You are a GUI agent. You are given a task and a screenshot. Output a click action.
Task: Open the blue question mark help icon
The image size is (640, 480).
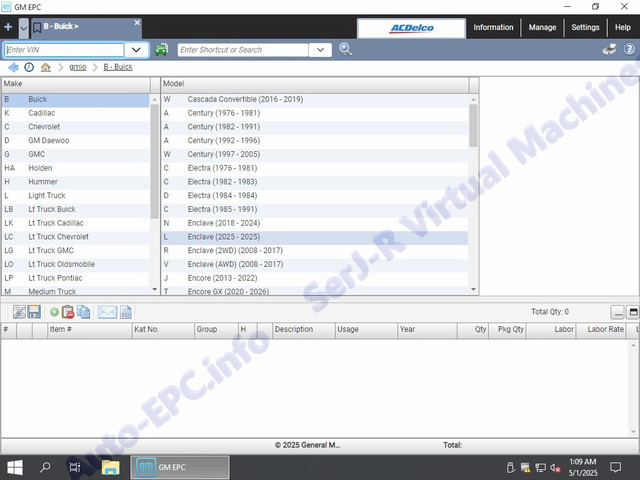tap(629, 49)
